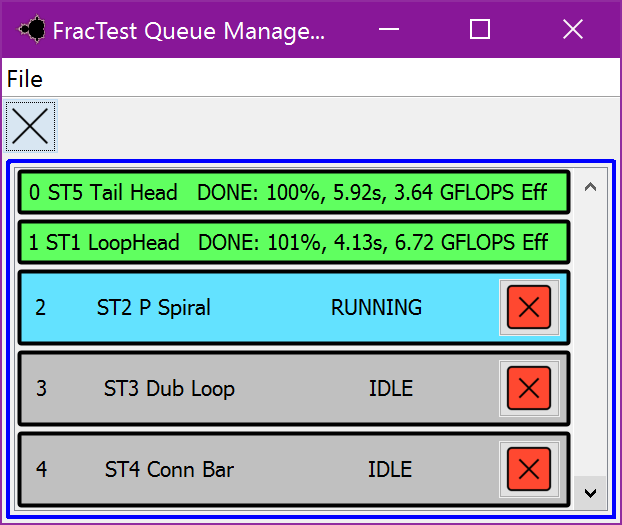This screenshot has height=525, width=622.
Task: Maximize the FracTest Queue Manager window
Action: (480, 29)
